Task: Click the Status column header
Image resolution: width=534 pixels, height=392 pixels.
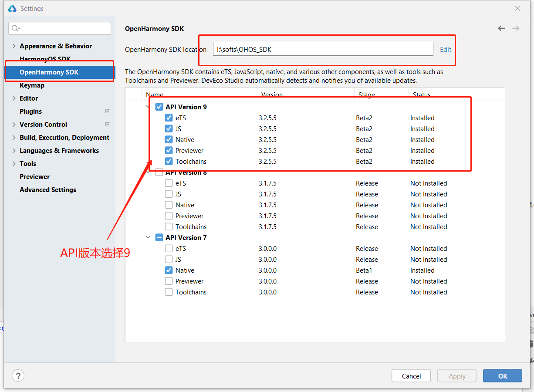Action: [x=422, y=95]
